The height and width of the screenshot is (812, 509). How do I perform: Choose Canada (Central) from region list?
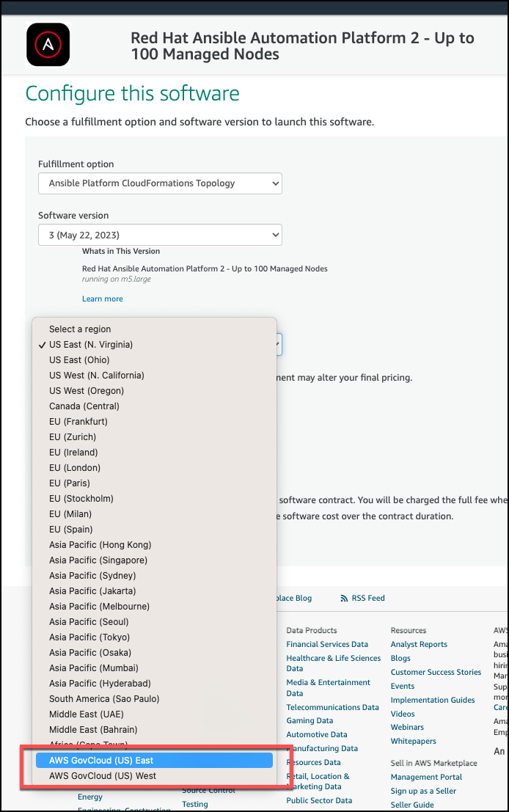tap(154, 406)
